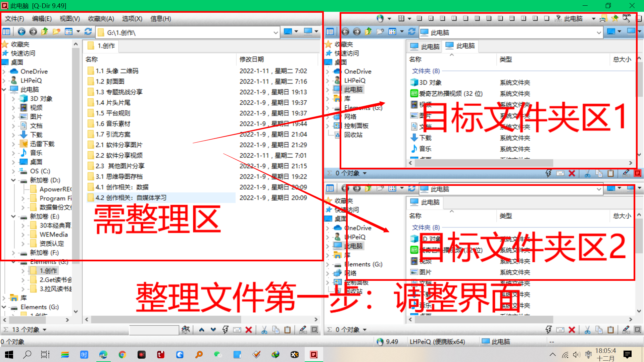Open the 选项(X) menu

(132, 19)
